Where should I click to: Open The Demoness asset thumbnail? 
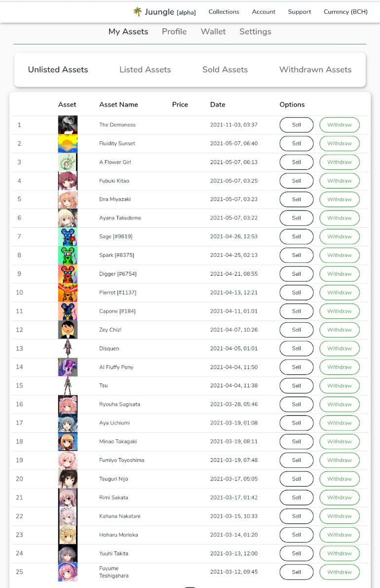pos(68,125)
